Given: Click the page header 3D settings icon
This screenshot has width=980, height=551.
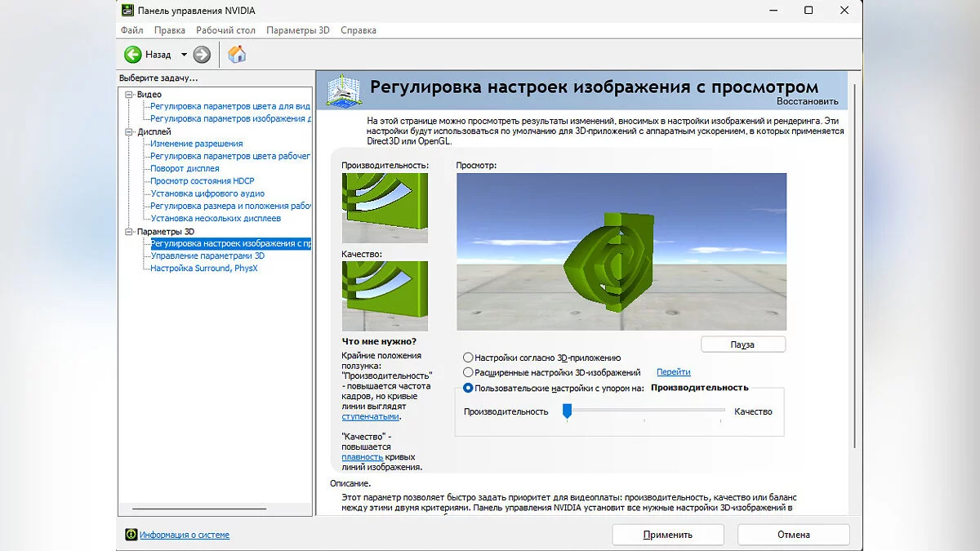Looking at the screenshot, I should pos(342,90).
